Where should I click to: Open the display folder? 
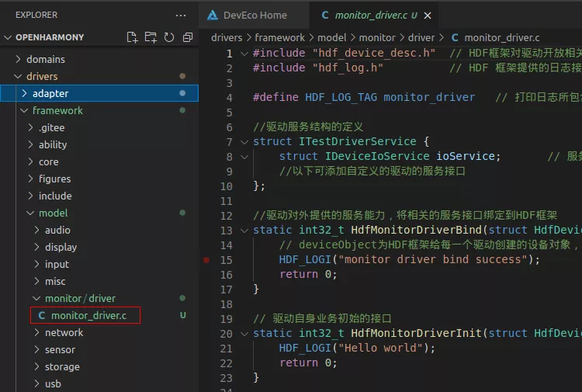point(61,247)
